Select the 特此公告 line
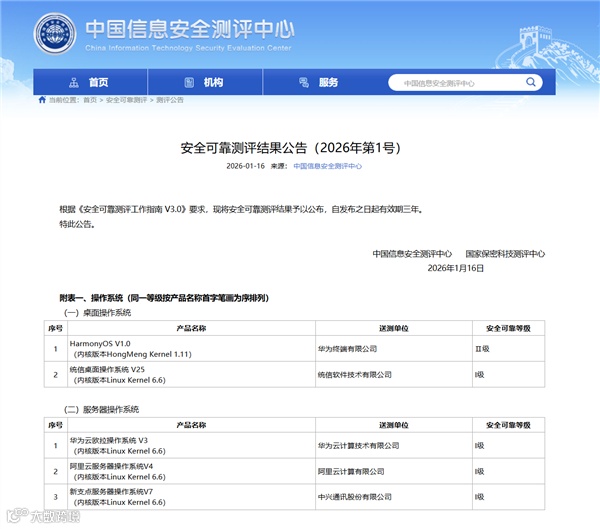 click(x=77, y=224)
